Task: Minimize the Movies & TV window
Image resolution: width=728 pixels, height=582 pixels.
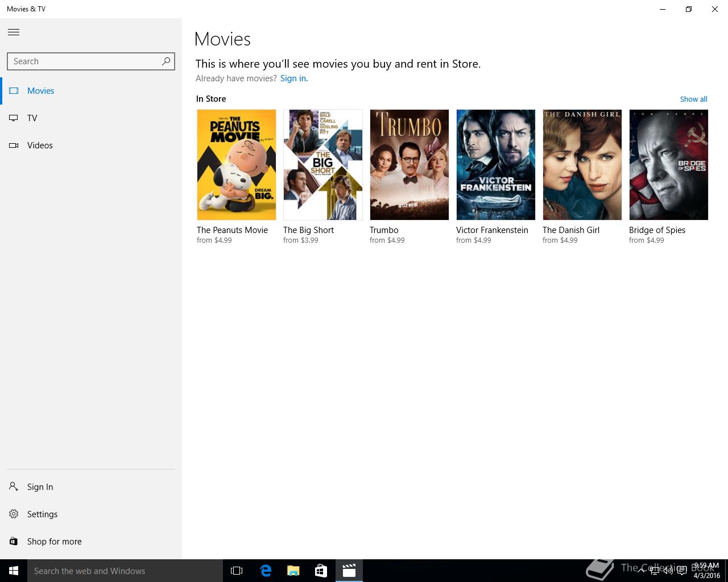Action: pos(663,9)
